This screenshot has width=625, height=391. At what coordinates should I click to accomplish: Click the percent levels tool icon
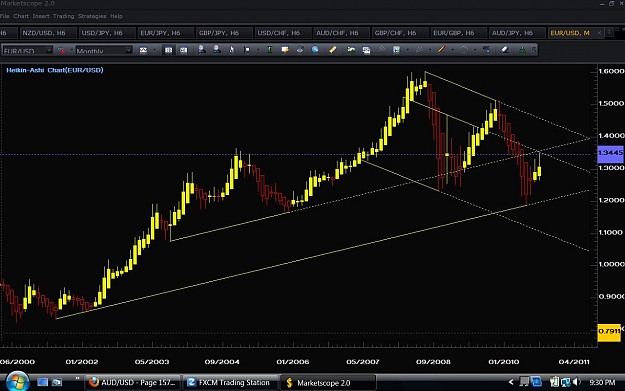point(486,50)
